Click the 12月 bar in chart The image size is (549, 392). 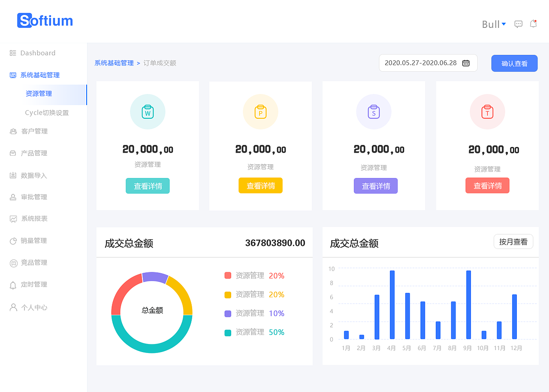[514, 317]
